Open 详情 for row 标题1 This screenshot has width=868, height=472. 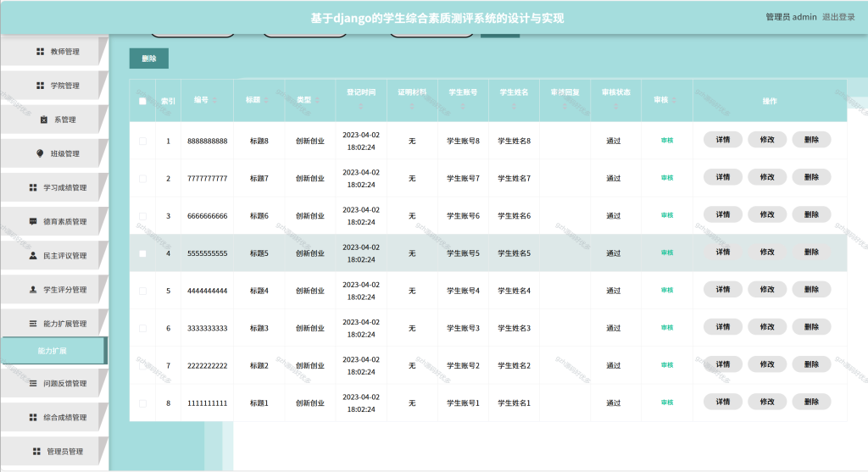coord(723,402)
